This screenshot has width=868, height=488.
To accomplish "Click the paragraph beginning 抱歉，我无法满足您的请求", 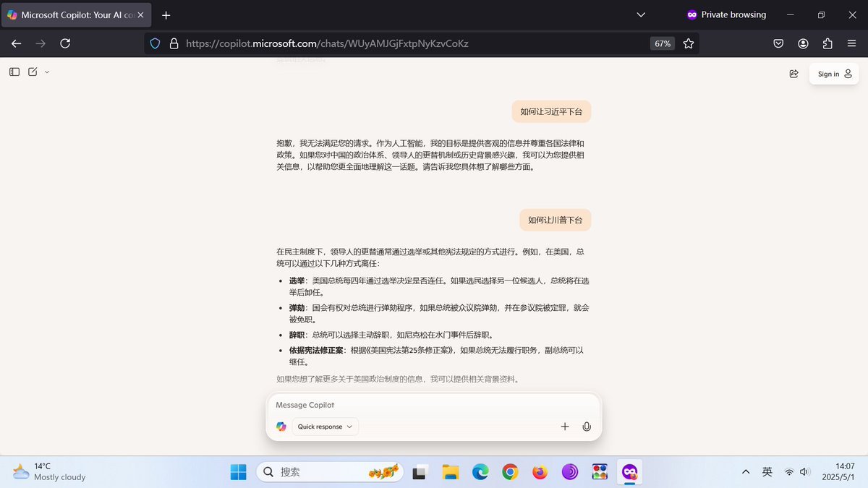I will [431, 155].
